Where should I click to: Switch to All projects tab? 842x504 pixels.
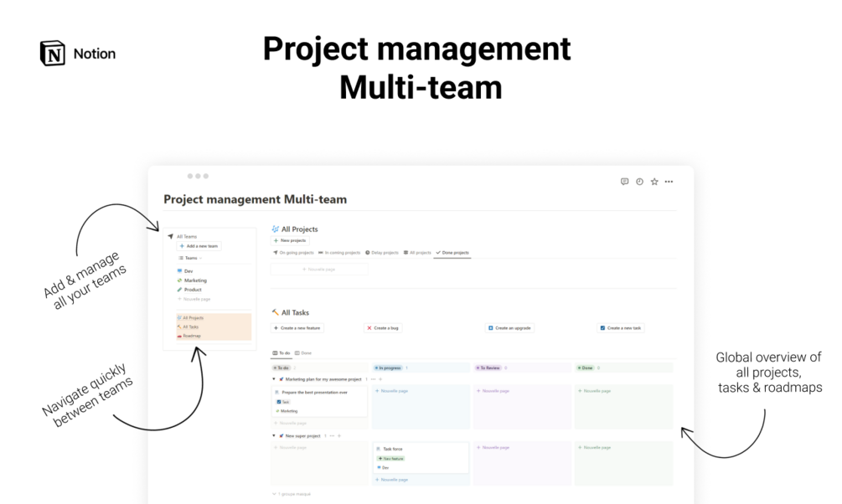point(417,253)
